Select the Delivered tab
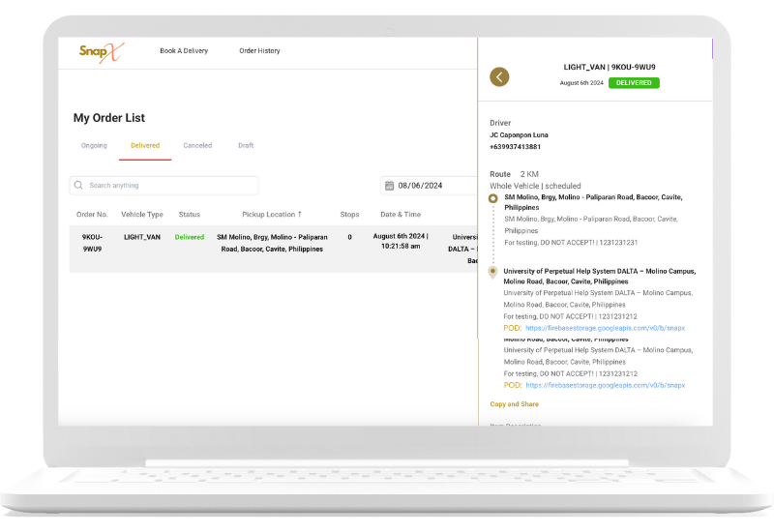774x532 pixels. click(x=145, y=146)
